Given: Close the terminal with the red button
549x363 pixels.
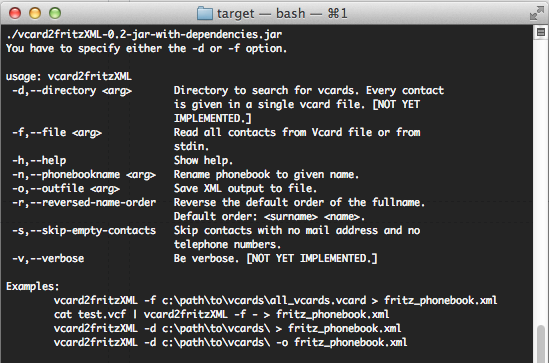Looking at the screenshot, I should tap(15, 13).
